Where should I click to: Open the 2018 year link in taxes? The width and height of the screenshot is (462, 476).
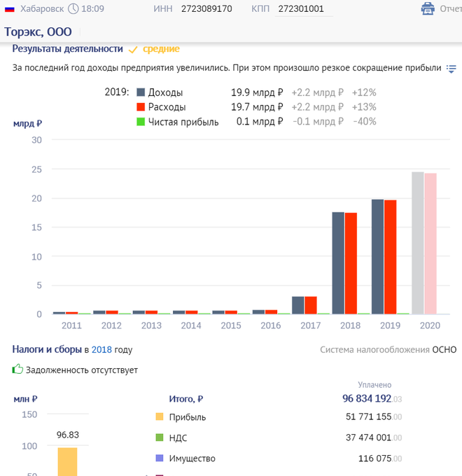101,350
